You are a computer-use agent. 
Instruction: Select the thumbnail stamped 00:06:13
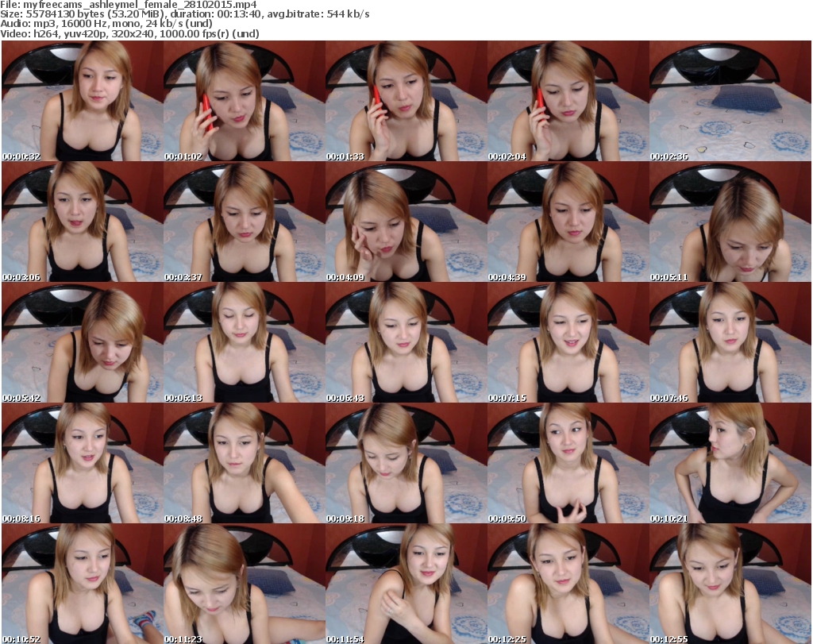(245, 343)
